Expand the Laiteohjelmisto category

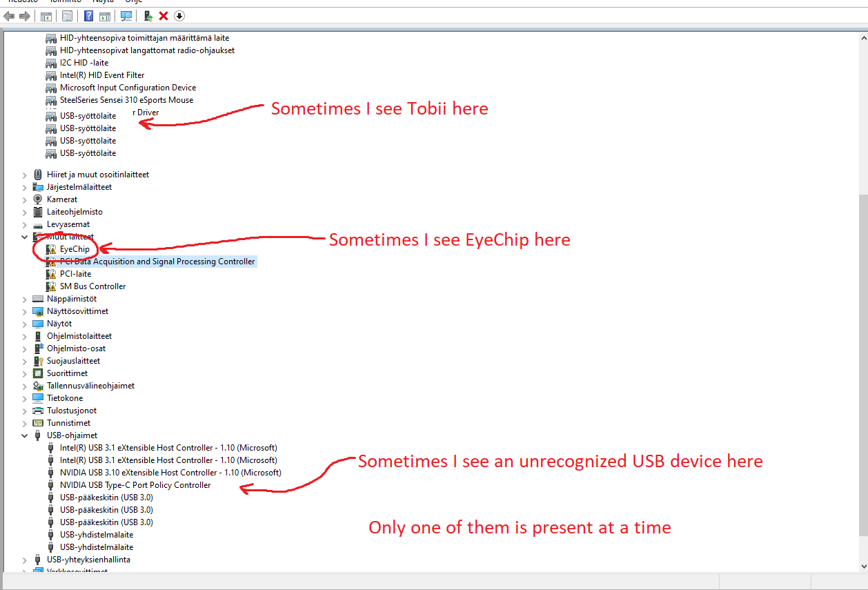click(25, 212)
